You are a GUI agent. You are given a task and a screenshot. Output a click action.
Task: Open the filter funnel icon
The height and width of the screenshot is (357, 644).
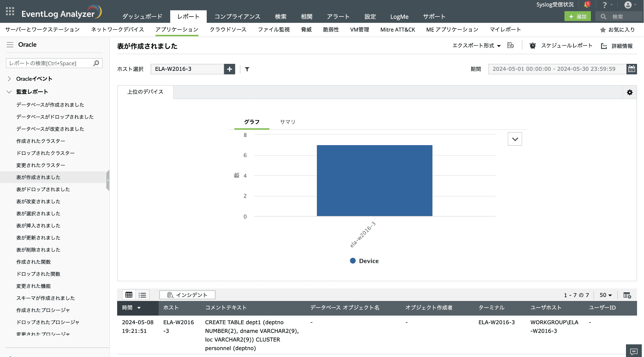click(x=247, y=69)
